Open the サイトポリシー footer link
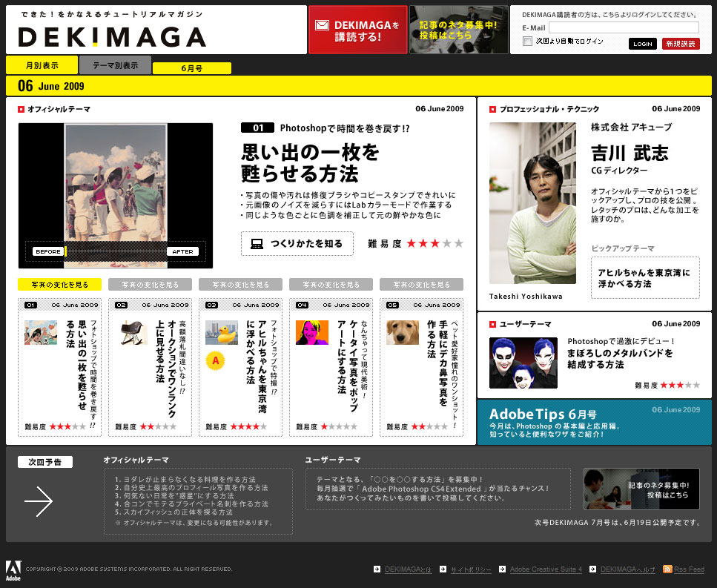 tap(471, 569)
